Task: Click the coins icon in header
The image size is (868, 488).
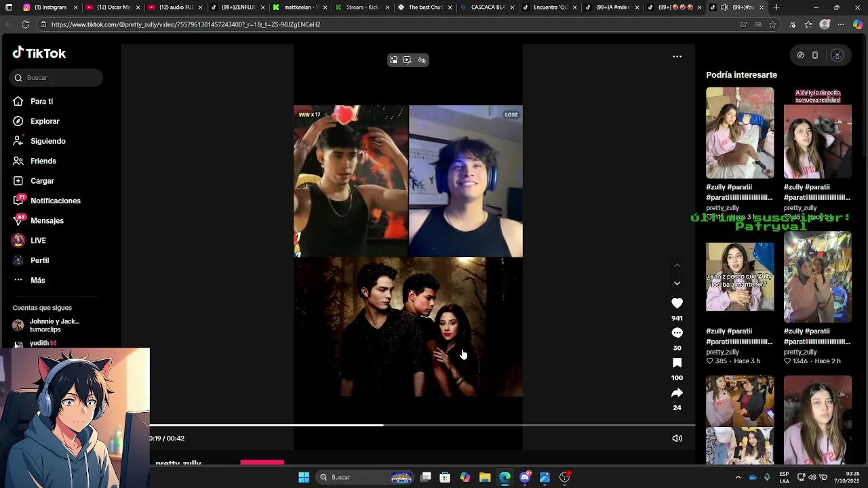Action: 800,56
